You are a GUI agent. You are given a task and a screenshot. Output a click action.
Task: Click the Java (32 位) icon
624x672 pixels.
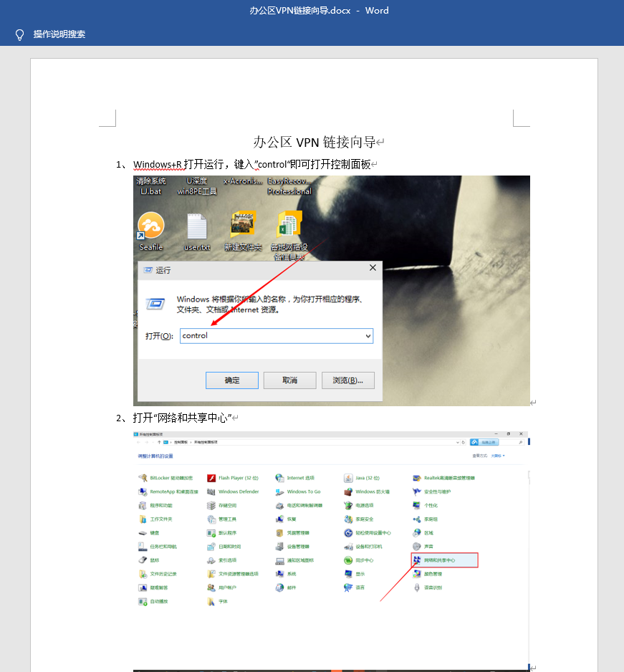tap(348, 478)
